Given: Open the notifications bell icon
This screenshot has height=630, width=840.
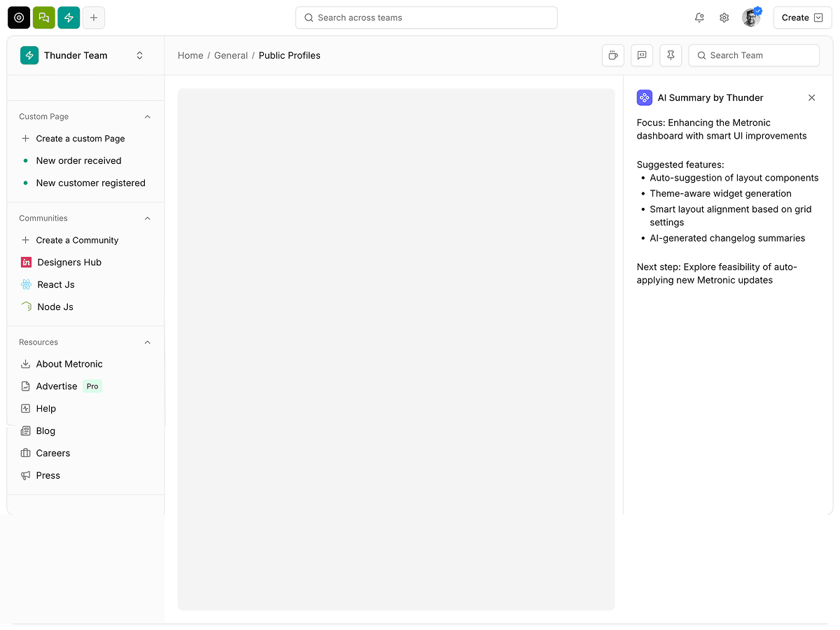Looking at the screenshot, I should [699, 17].
